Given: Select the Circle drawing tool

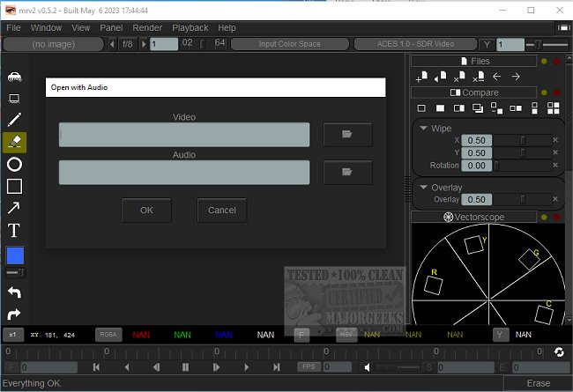Looking at the screenshot, I should [x=14, y=165].
